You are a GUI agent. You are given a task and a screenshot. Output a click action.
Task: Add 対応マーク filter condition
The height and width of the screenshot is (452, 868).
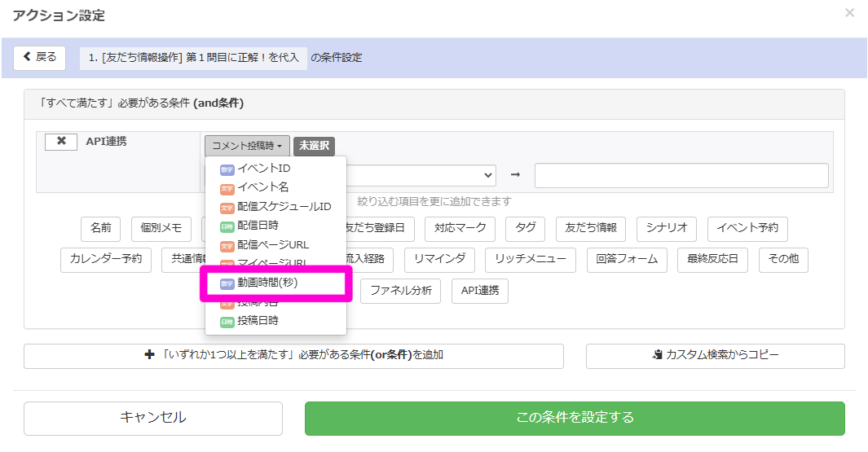click(460, 229)
